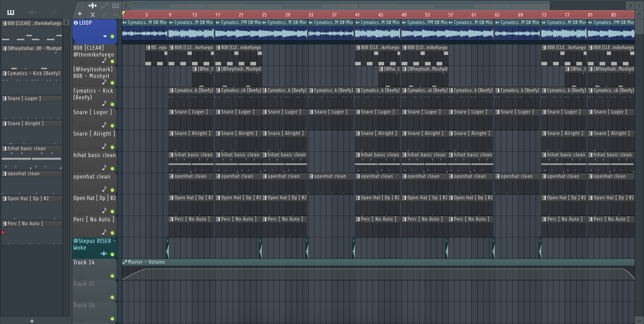Click the horizontal overview scrollbar thumb

tap(340, 5)
